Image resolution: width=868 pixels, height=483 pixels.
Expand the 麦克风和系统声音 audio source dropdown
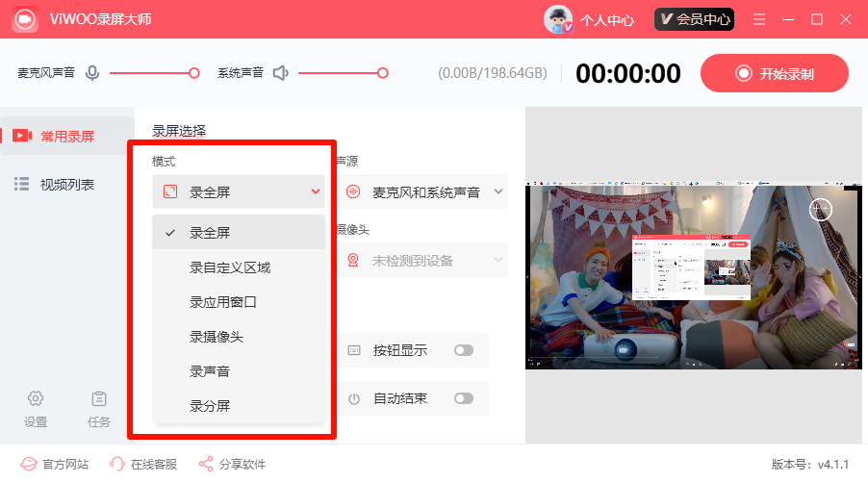click(422, 192)
